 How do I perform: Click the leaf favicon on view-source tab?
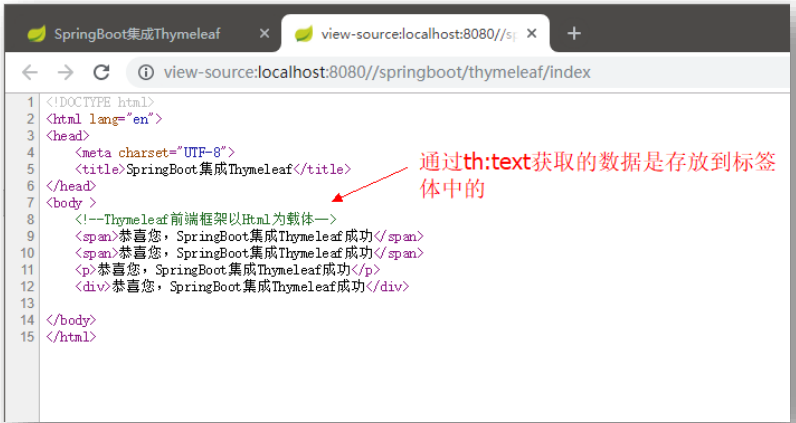[x=304, y=34]
